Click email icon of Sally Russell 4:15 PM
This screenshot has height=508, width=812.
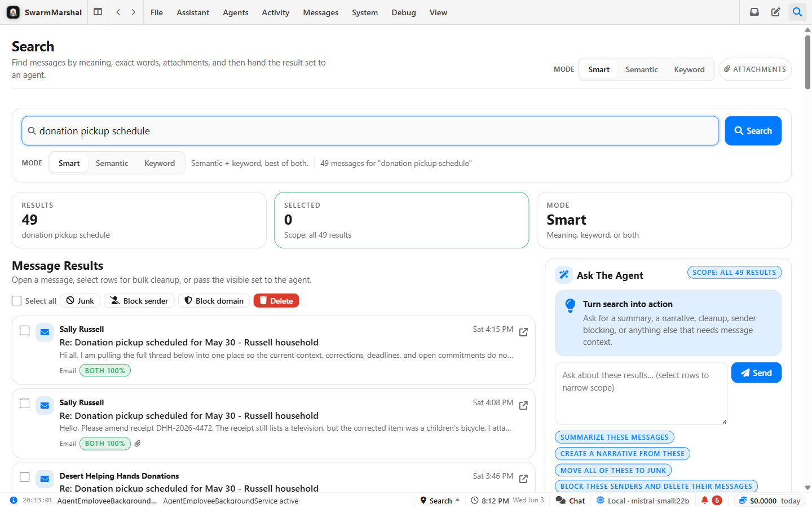pyautogui.click(x=45, y=332)
